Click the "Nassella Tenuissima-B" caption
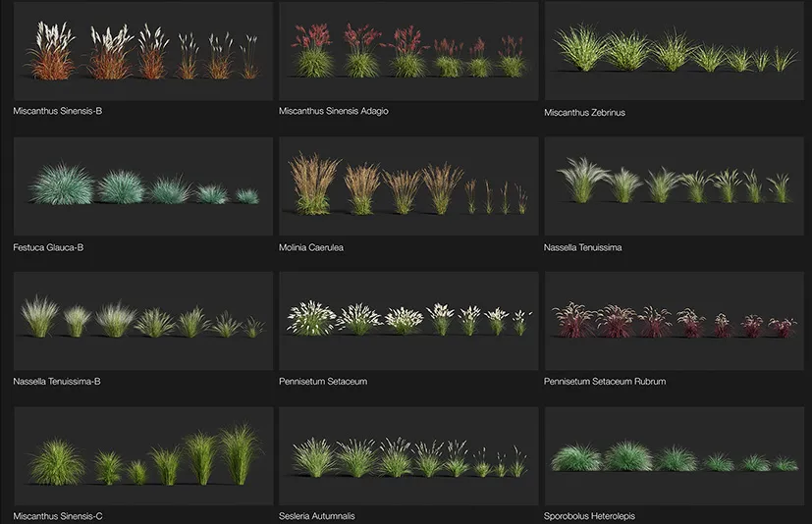The width and height of the screenshot is (812, 524). click(57, 381)
